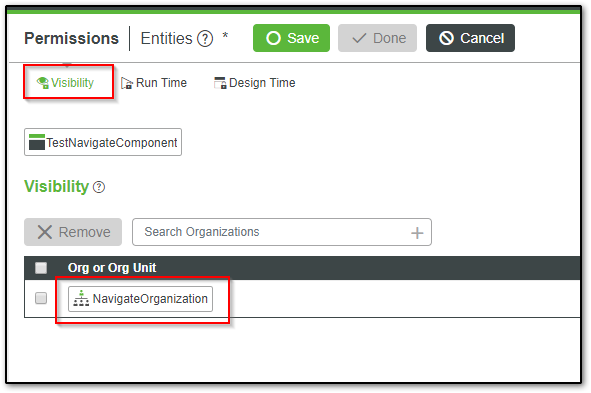Click the Remove button
This screenshot has height=393, width=591.
tap(73, 232)
